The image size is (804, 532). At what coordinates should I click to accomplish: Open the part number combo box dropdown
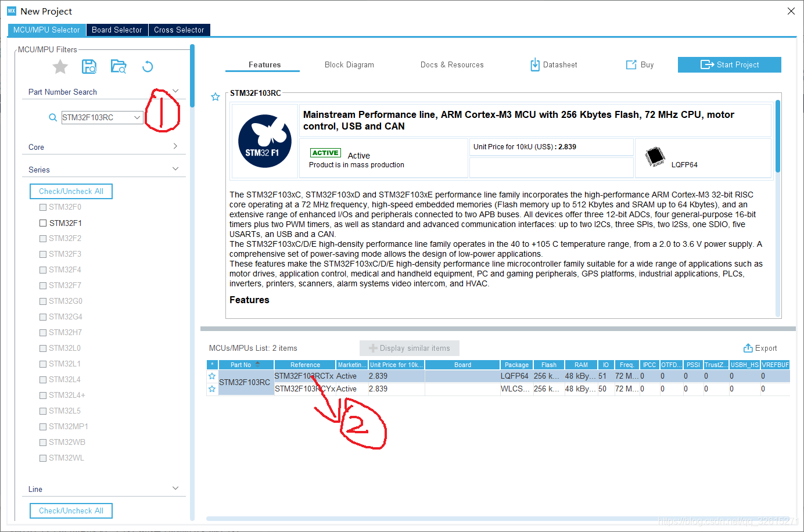(137, 117)
